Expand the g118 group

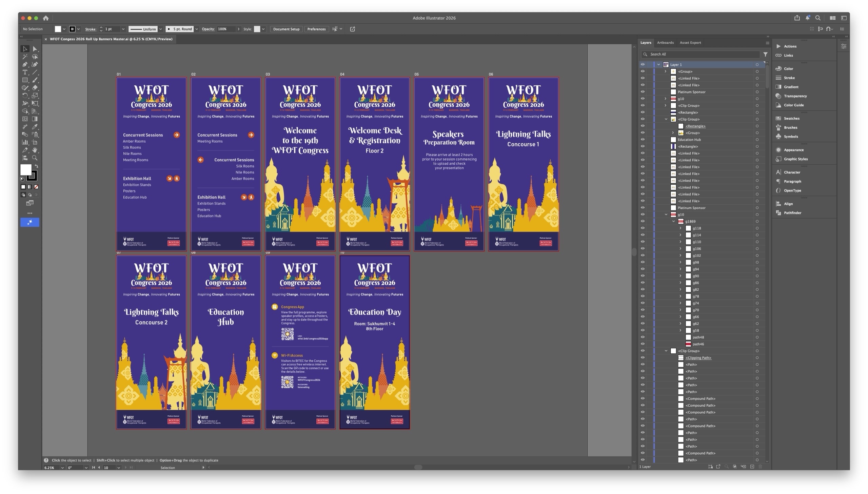click(680, 228)
